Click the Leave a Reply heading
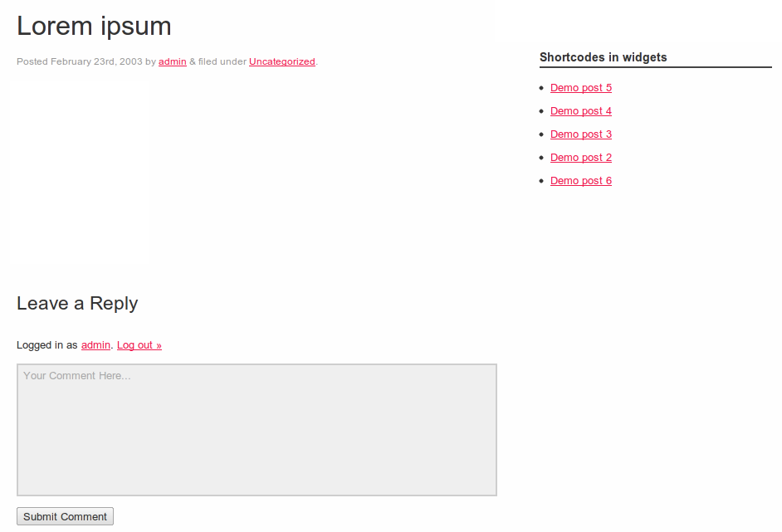Viewport: 782px width, 532px height. pyautogui.click(x=77, y=304)
